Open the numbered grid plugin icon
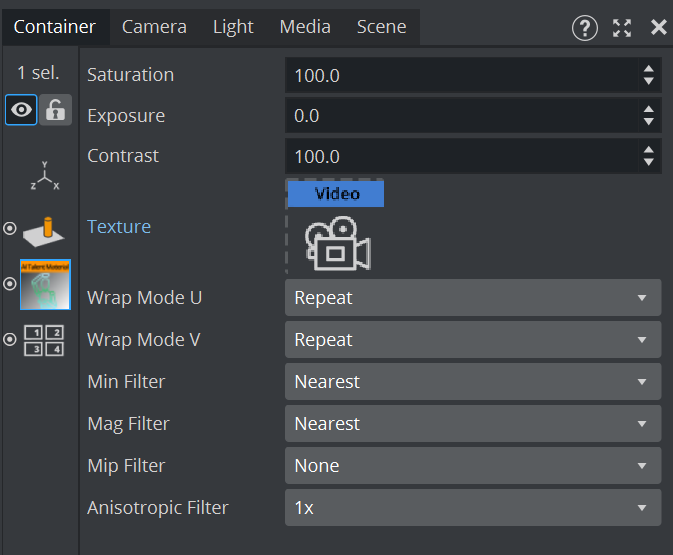 pyautogui.click(x=45, y=340)
